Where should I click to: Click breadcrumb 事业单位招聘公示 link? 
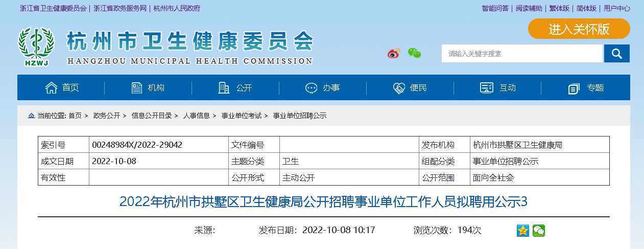(x=300, y=116)
